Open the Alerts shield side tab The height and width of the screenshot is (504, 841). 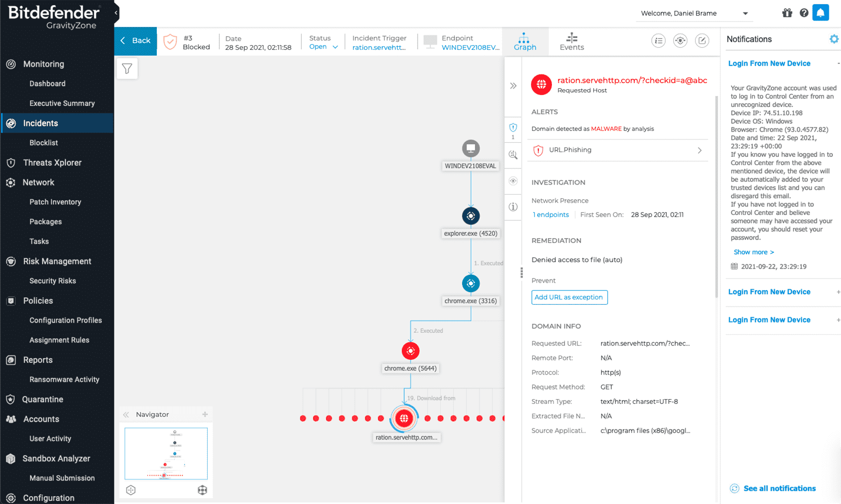(513, 130)
